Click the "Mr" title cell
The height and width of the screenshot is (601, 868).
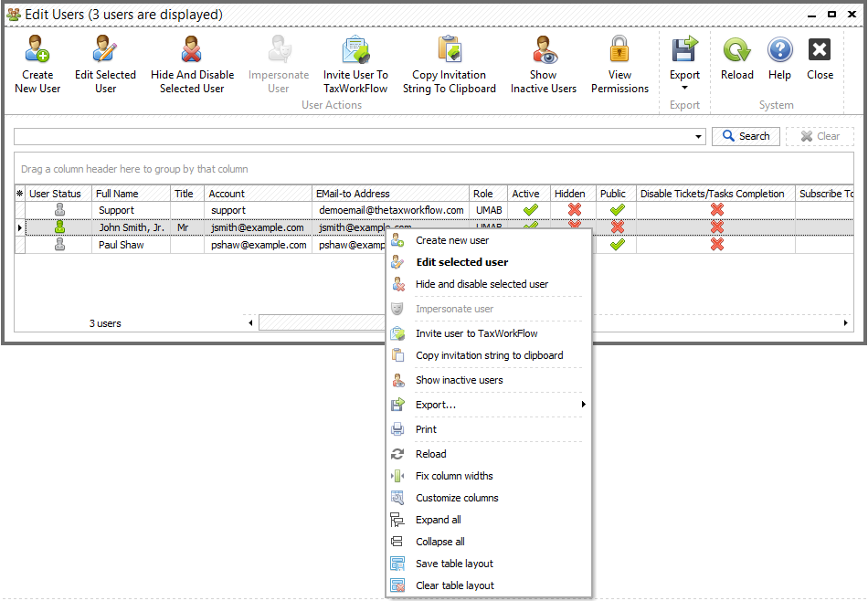click(x=187, y=227)
